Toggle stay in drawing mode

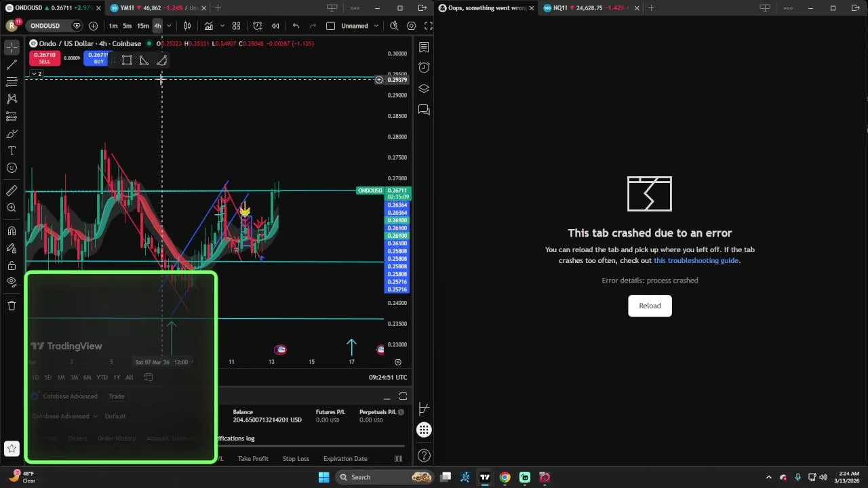tap(12, 248)
